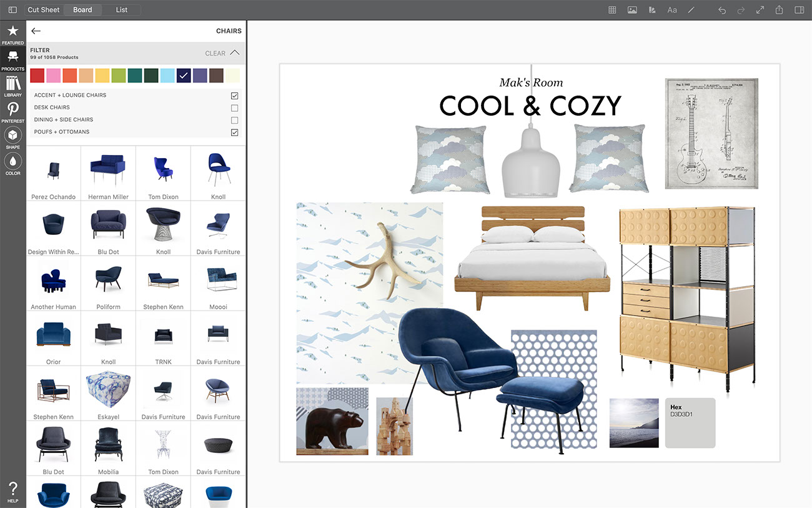812x508 pixels.
Task: Toggle the left sidebar panel icon
Action: click(x=12, y=10)
